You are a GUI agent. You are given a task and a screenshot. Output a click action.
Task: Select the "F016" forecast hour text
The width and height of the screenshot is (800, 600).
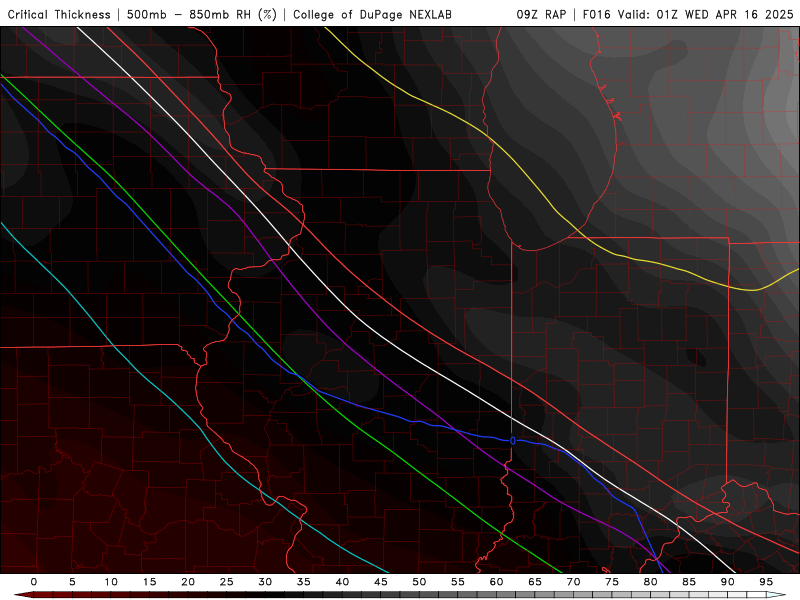(596, 14)
